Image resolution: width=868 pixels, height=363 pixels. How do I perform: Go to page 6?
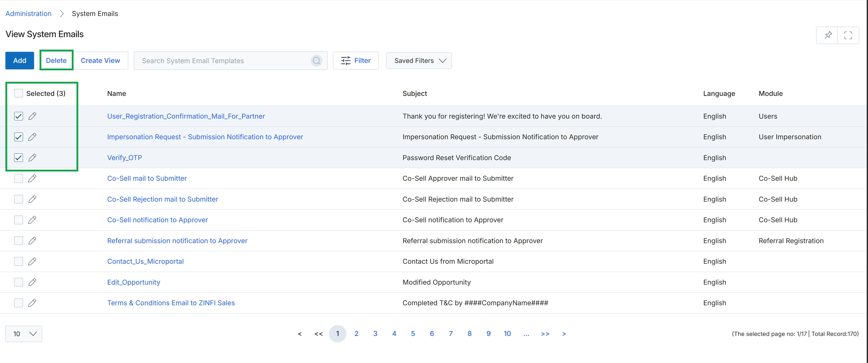(x=432, y=333)
